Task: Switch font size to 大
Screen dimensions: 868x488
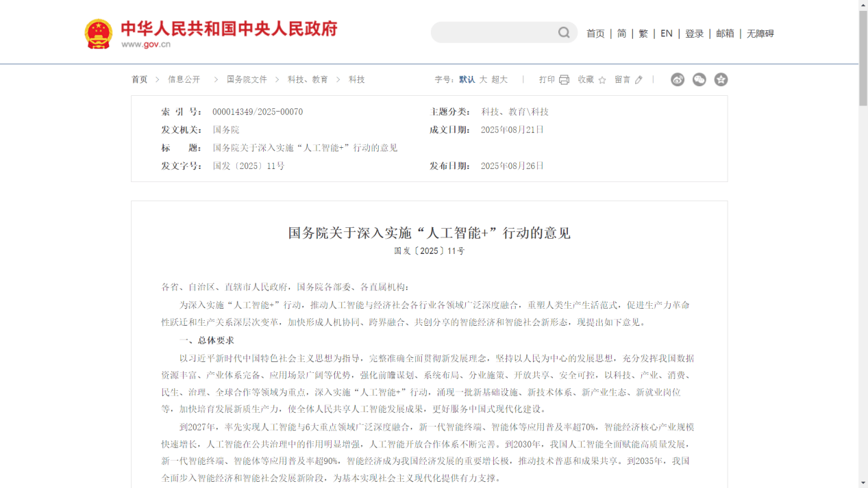Action: (483, 79)
